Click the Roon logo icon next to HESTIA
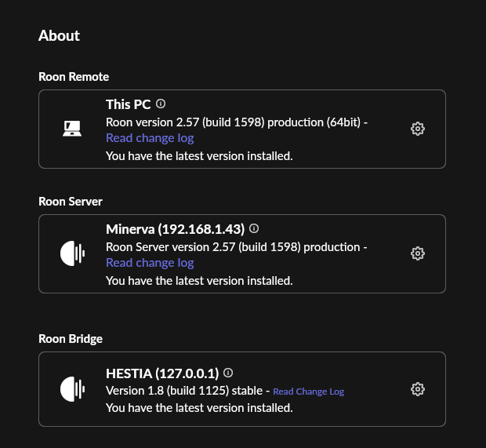This screenshot has width=486, height=448. click(73, 389)
